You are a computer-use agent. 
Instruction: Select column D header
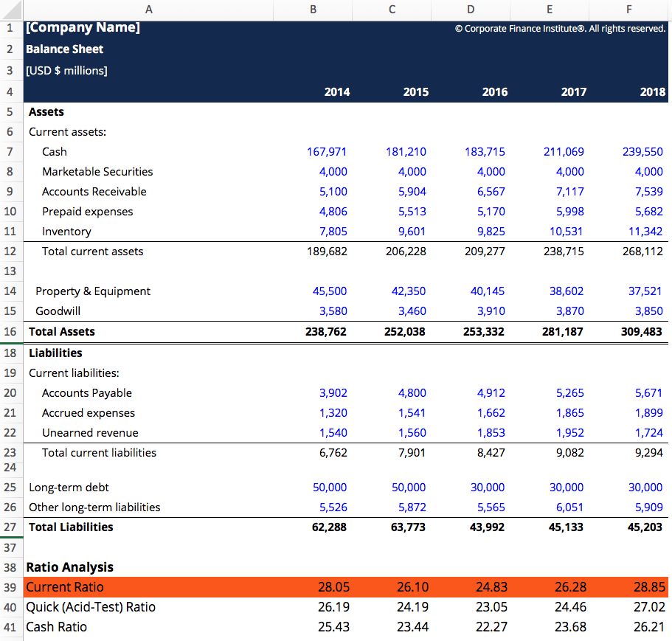tap(470, 9)
